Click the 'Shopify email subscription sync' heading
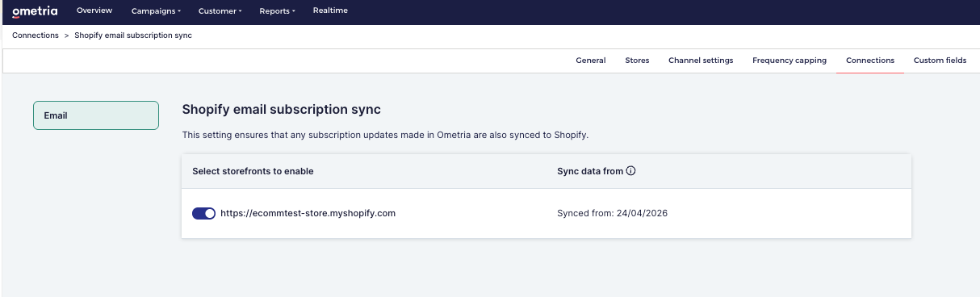Viewport: 980px width, 297px height. (281, 109)
